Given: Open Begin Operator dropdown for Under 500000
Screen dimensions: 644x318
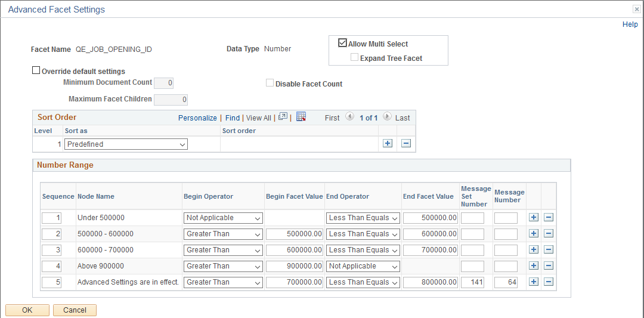Looking at the screenshot, I should (224, 218).
